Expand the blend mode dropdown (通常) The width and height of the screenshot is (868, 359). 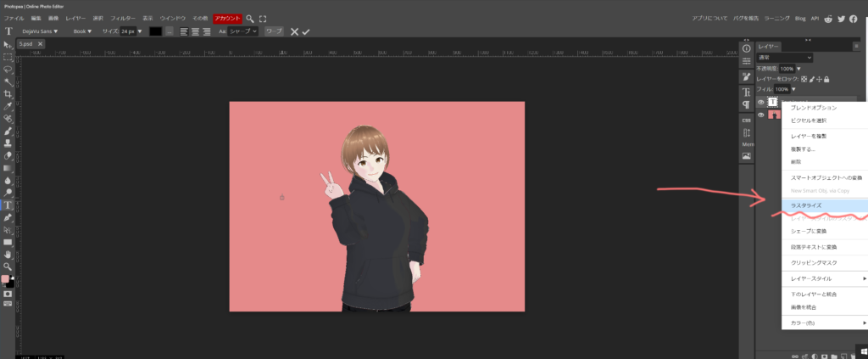[x=785, y=58]
